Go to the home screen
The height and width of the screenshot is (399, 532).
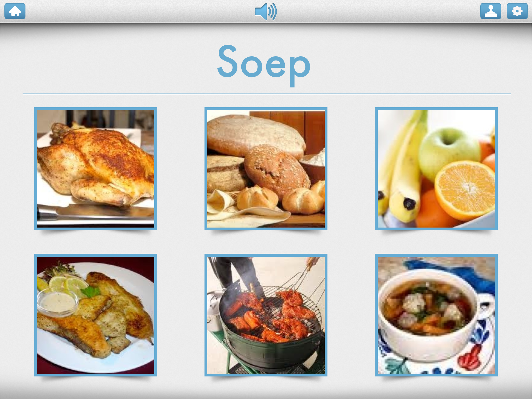click(15, 11)
